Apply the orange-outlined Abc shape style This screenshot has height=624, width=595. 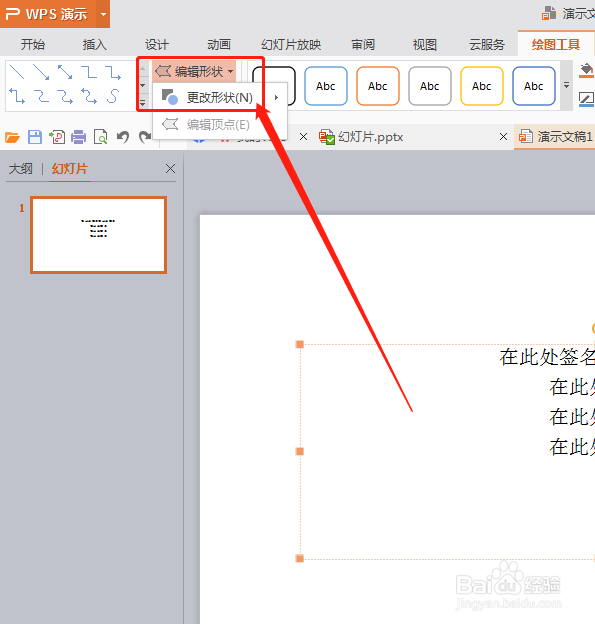pos(378,86)
